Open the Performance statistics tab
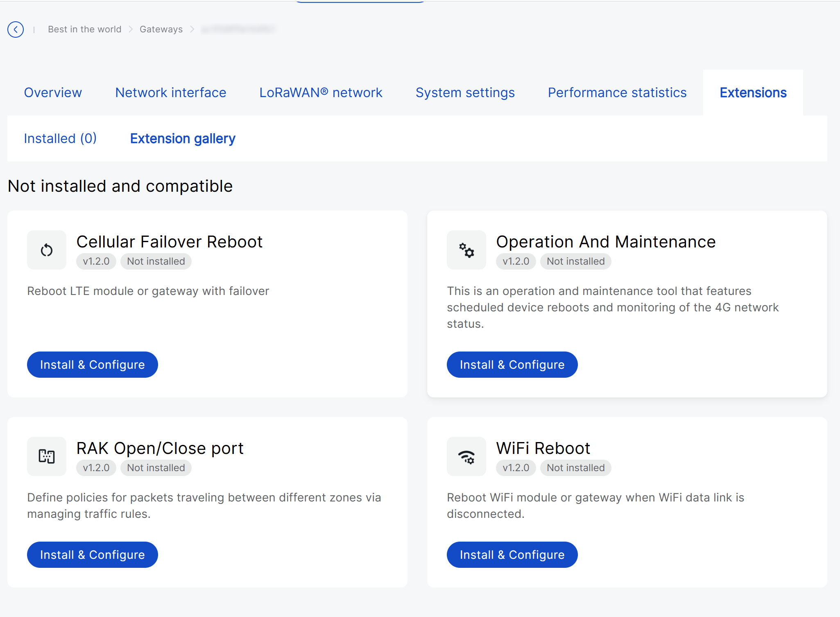The height and width of the screenshot is (617, 840). pyautogui.click(x=617, y=93)
